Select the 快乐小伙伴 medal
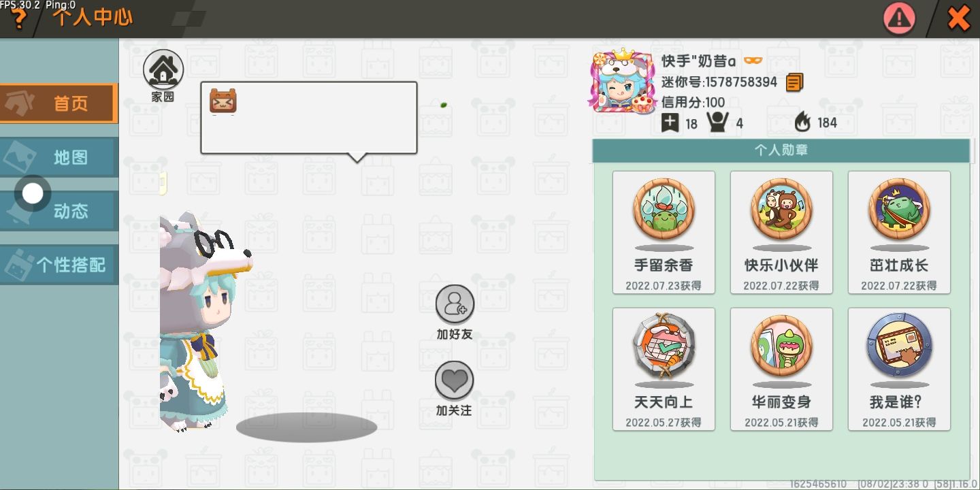Image resolution: width=980 pixels, height=490 pixels. tap(781, 232)
